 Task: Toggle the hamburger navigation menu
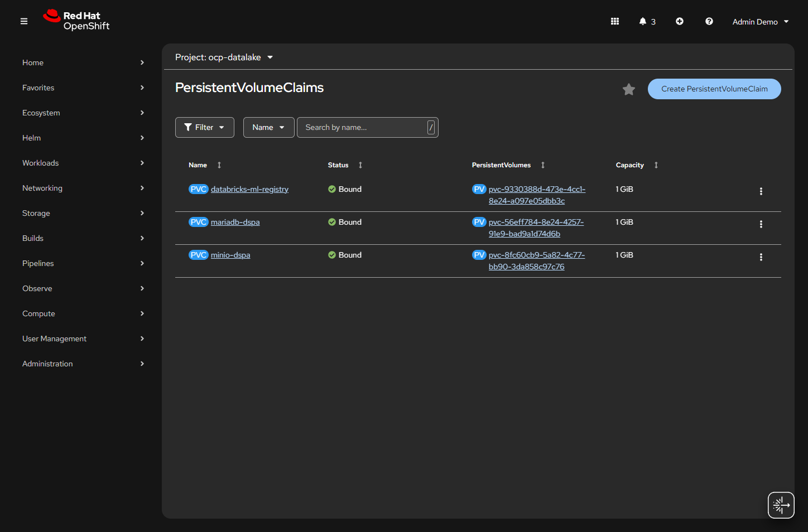(24, 21)
